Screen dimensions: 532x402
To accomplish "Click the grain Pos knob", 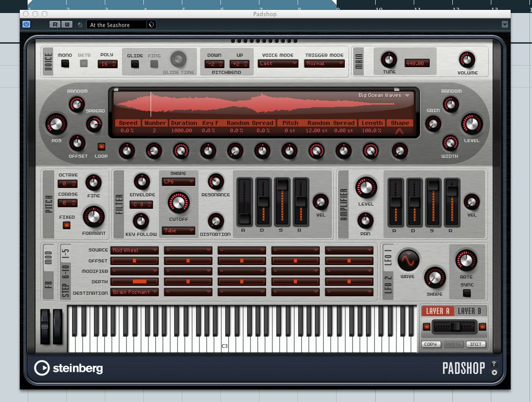I will [x=56, y=124].
